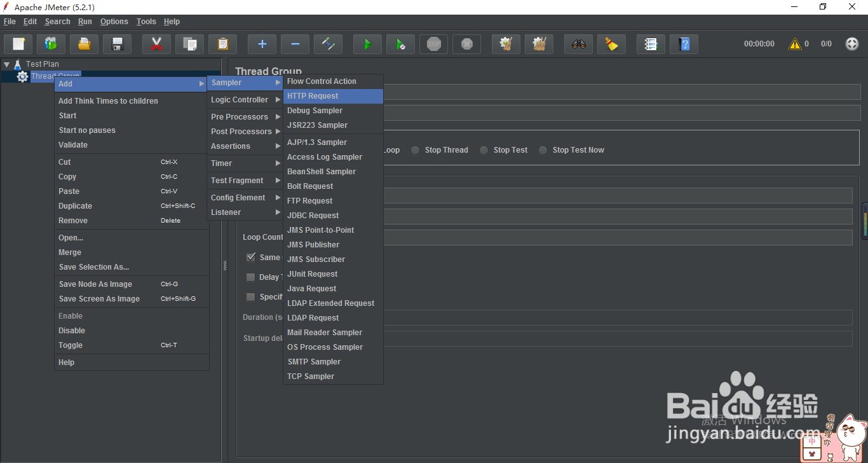Click the warning triangle error counter
Viewport: 868px width, 463px height.
pos(795,44)
